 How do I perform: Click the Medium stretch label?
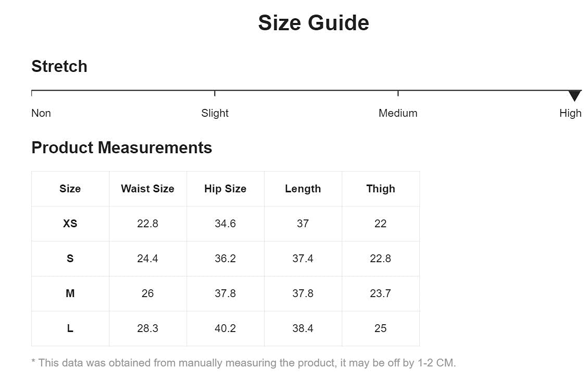click(x=398, y=113)
